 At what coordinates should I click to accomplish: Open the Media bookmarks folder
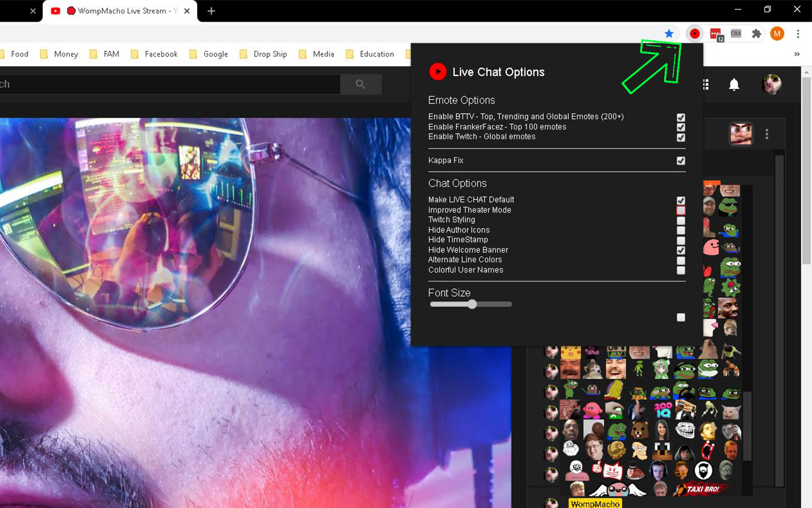317,55
